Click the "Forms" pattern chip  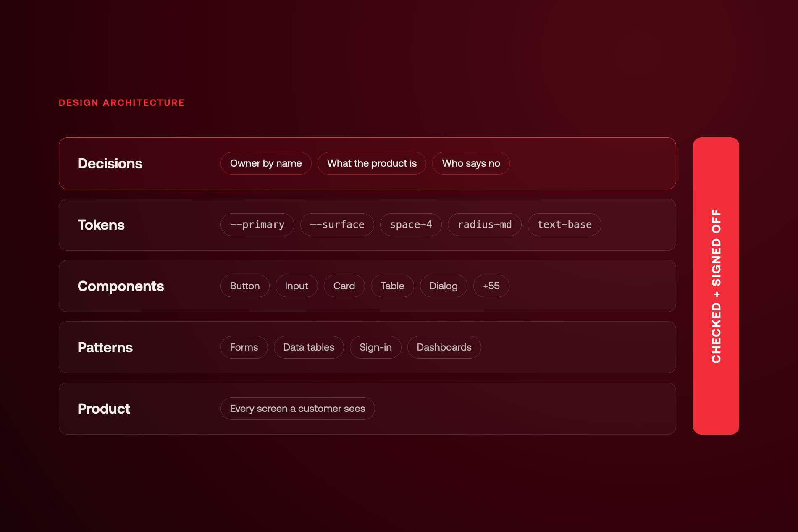click(244, 347)
